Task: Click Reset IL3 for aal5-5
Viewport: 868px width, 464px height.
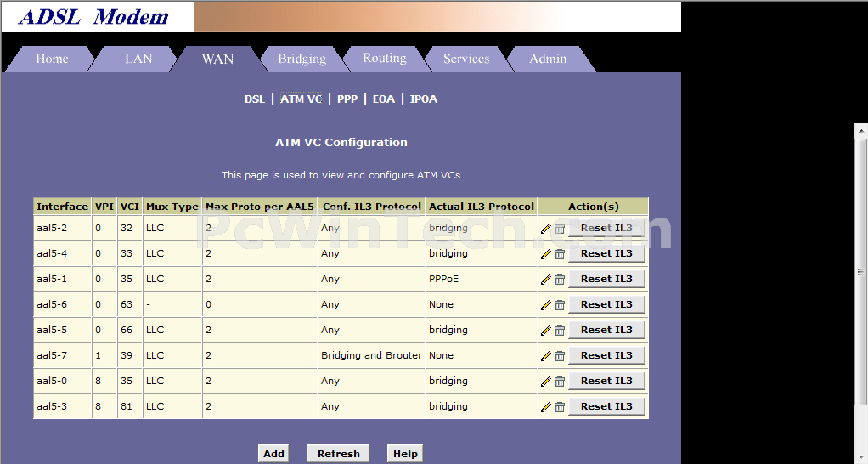Action: click(606, 330)
